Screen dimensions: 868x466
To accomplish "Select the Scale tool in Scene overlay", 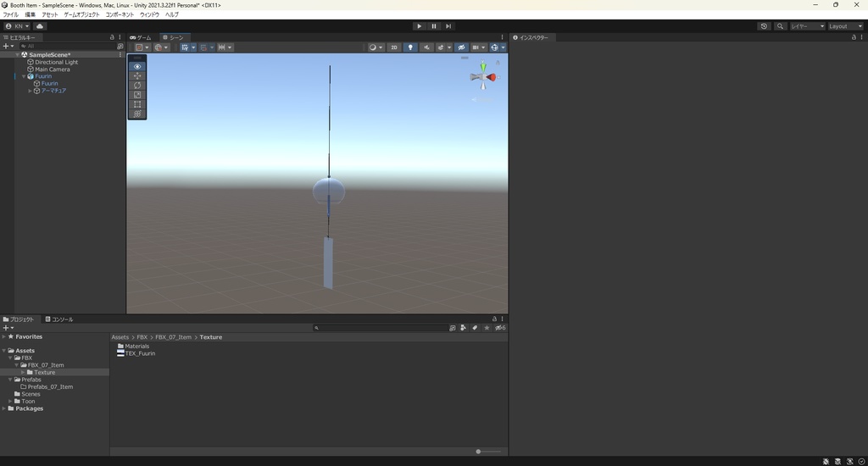I will coord(137,95).
